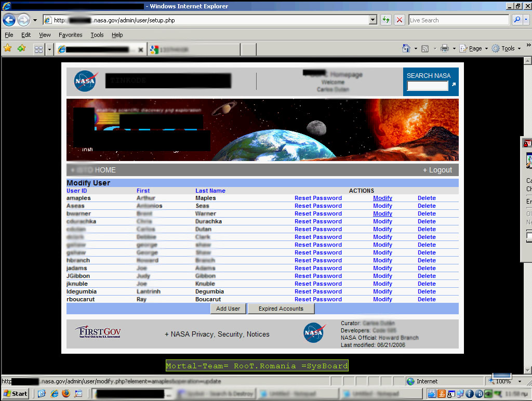Viewport: 532px width, 401px height.
Task: Expand the Print dropdown arrow
Action: tap(454, 48)
